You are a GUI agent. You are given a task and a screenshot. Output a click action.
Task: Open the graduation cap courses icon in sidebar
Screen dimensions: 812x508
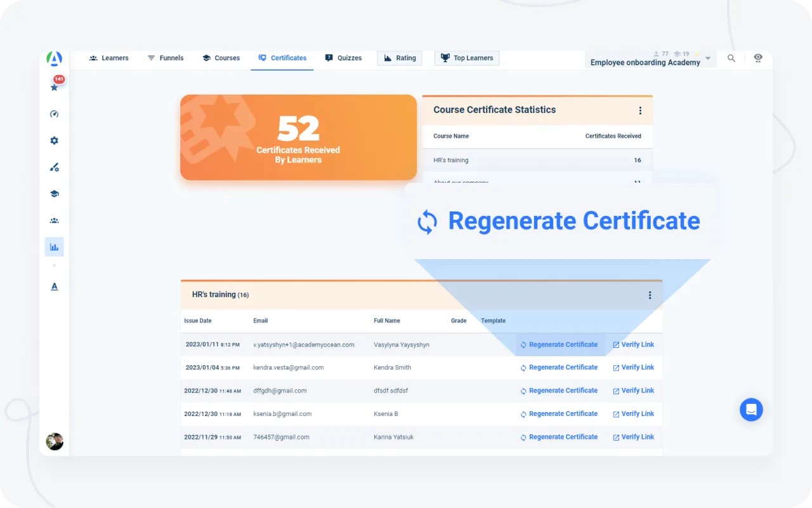[55, 194]
